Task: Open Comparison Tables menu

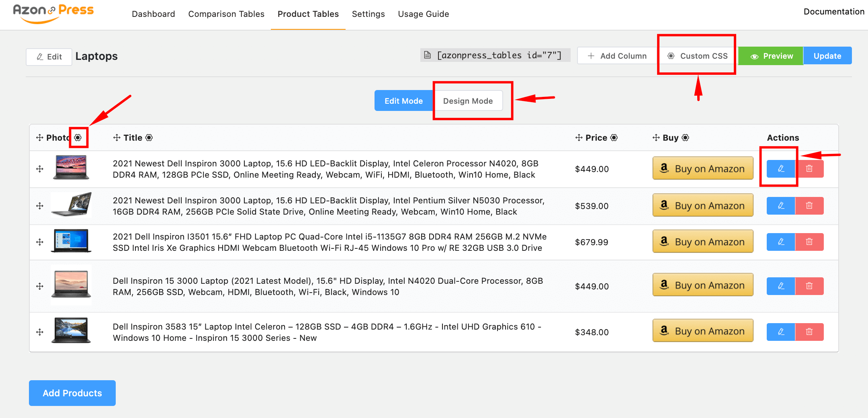Action: tap(226, 14)
